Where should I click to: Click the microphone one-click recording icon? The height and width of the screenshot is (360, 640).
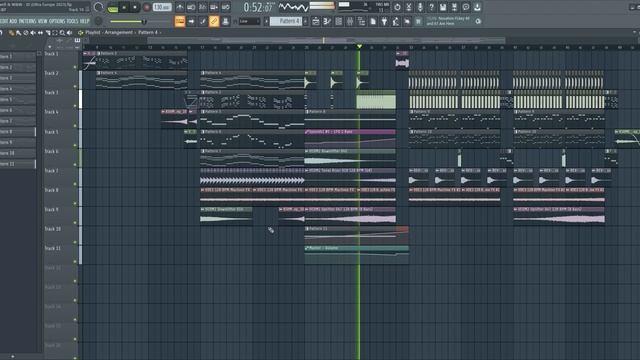[x=420, y=7]
